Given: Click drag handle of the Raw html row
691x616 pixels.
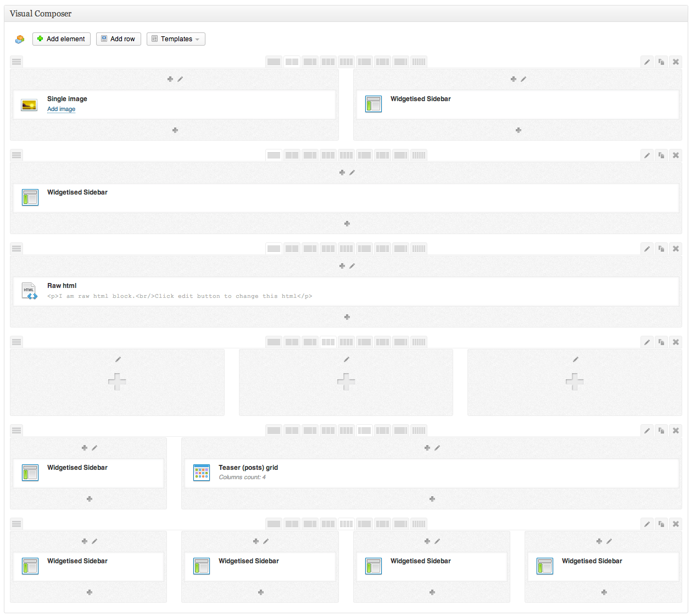Looking at the screenshot, I should click(x=16, y=249).
